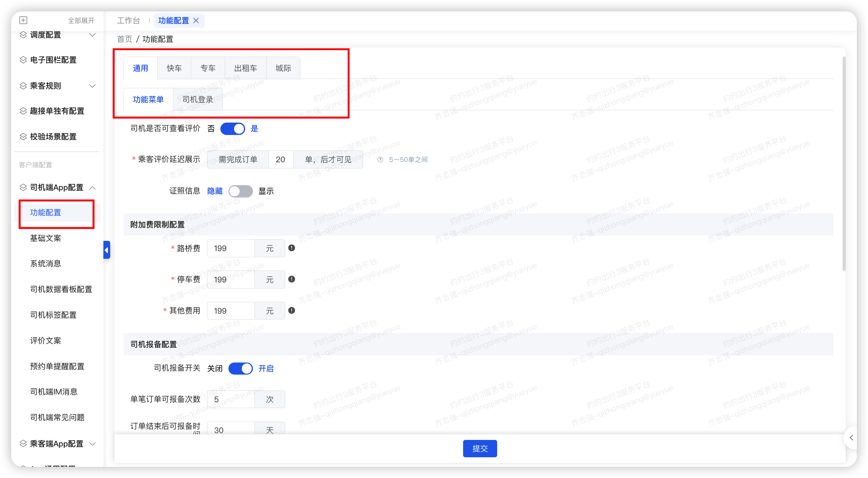Screen dimensions: 868x478
Task: Open the 司机登录 tab
Action: point(197,99)
